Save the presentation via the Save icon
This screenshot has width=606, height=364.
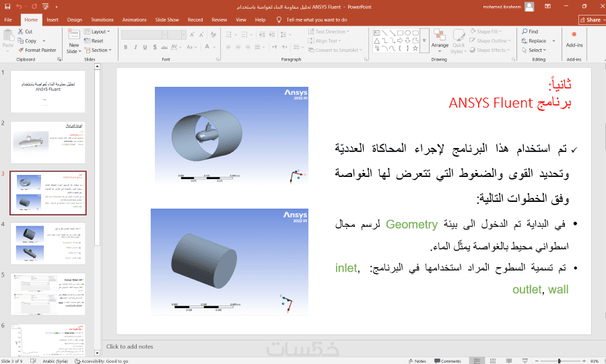pos(7,7)
